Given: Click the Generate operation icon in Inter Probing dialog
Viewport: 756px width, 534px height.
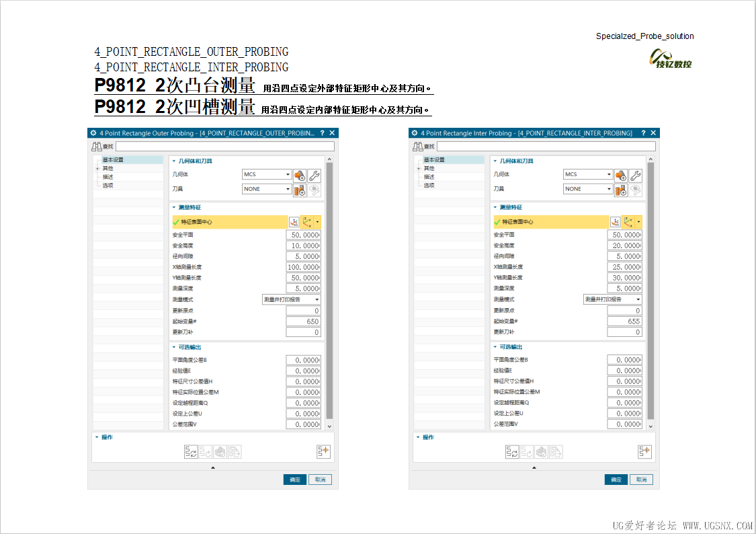Looking at the screenshot, I should click(x=512, y=452).
